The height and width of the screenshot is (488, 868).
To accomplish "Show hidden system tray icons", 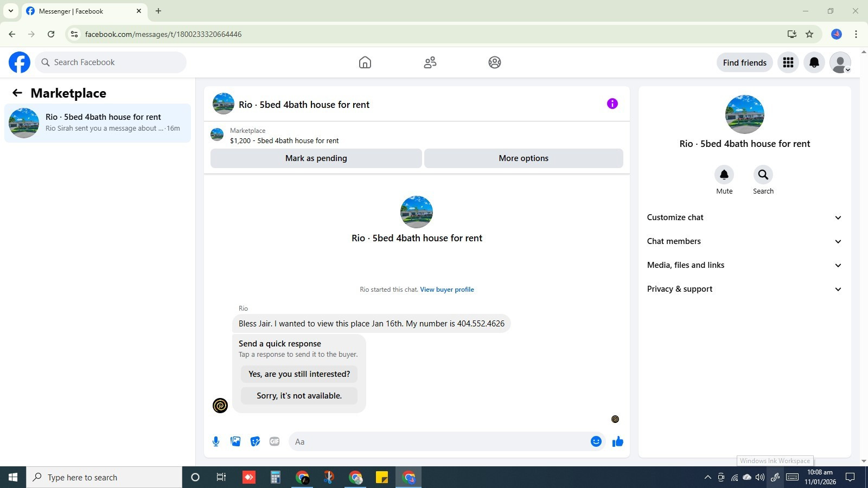I will click(x=707, y=477).
